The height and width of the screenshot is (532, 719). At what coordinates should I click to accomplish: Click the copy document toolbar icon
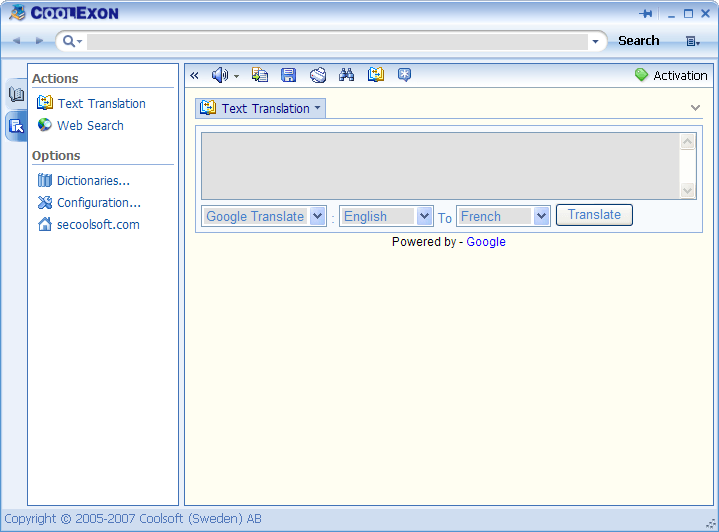(260, 75)
